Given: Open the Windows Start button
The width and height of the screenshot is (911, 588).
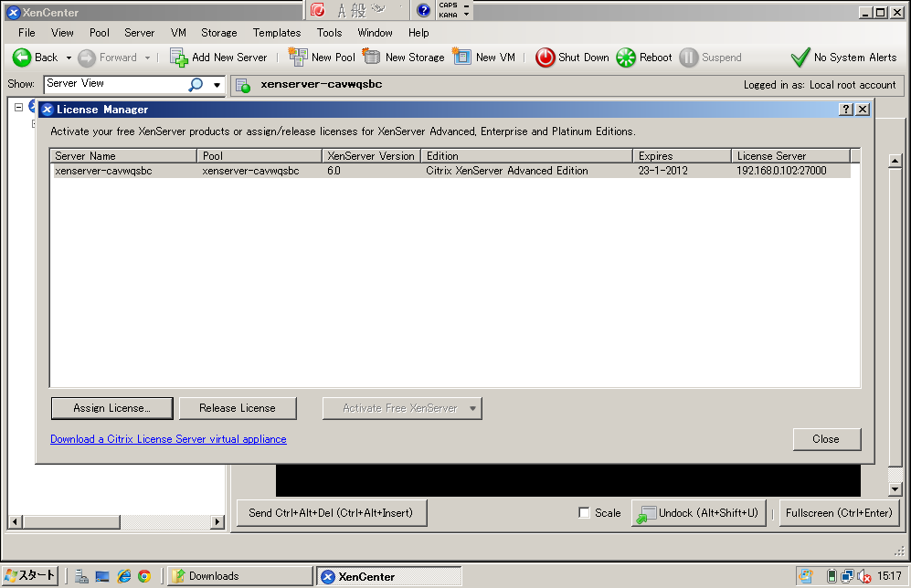Looking at the screenshot, I should click(x=29, y=576).
